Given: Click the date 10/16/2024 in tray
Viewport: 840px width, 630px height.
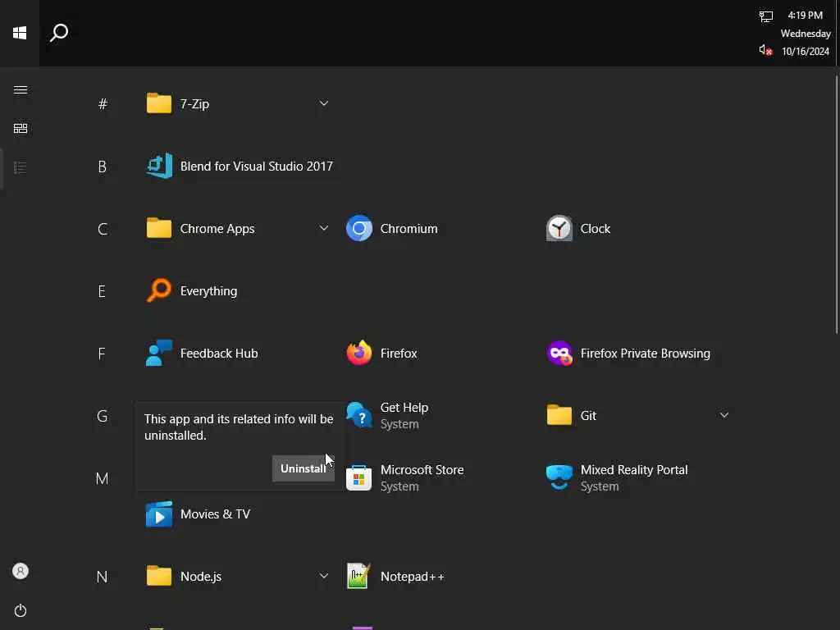Looking at the screenshot, I should point(806,52).
